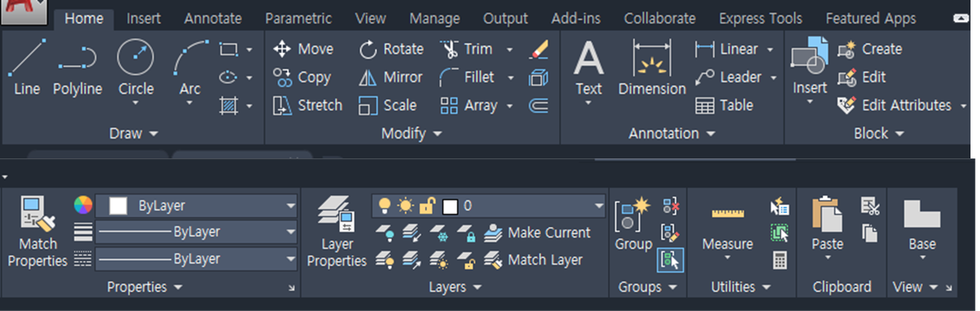Open the layer 0 dropdown list

489,206
